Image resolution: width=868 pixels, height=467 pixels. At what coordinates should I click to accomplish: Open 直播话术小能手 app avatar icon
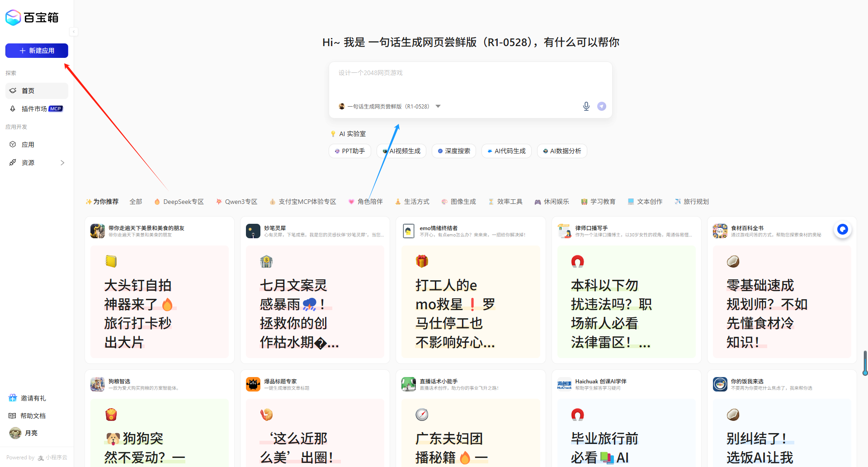click(x=409, y=384)
